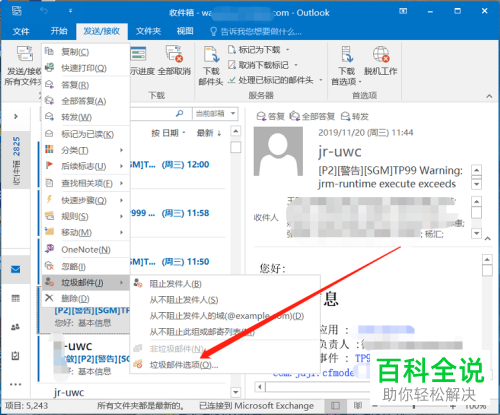Select Reply (答复) in the context menu

[x=86, y=85]
